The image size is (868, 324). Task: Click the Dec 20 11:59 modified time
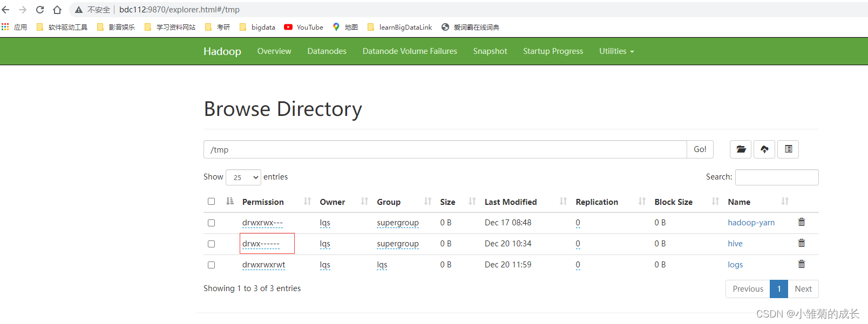click(x=508, y=265)
